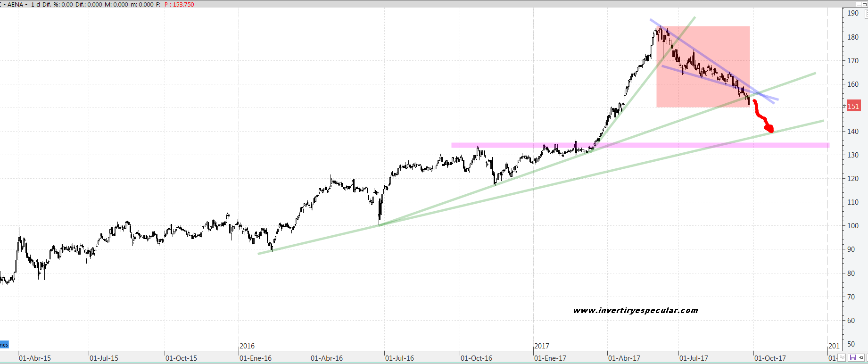868x364 pixels.
Task: Click the 01-Oct-17 date label
Action: tap(770, 358)
